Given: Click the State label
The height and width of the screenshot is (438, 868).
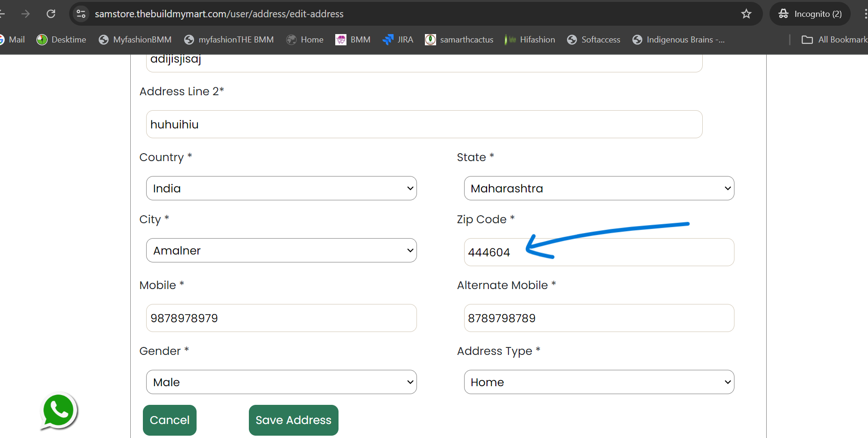Looking at the screenshot, I should pos(475,157).
